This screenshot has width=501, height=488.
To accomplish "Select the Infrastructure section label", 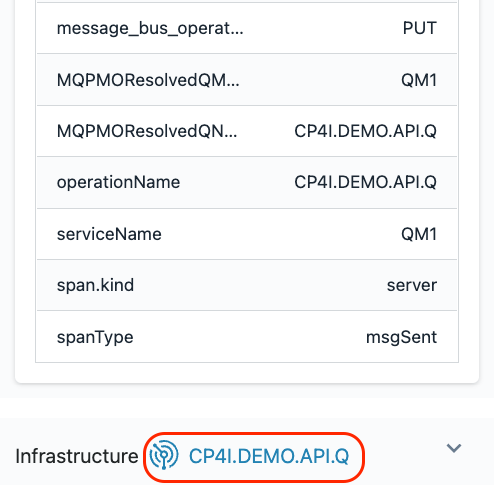I will point(77,456).
